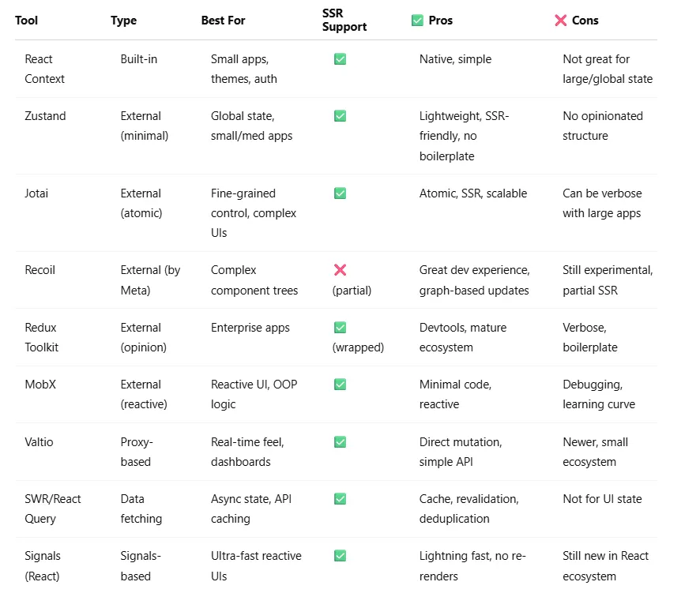Click the red X in Recoil row
700x593 pixels.
pyautogui.click(x=340, y=270)
